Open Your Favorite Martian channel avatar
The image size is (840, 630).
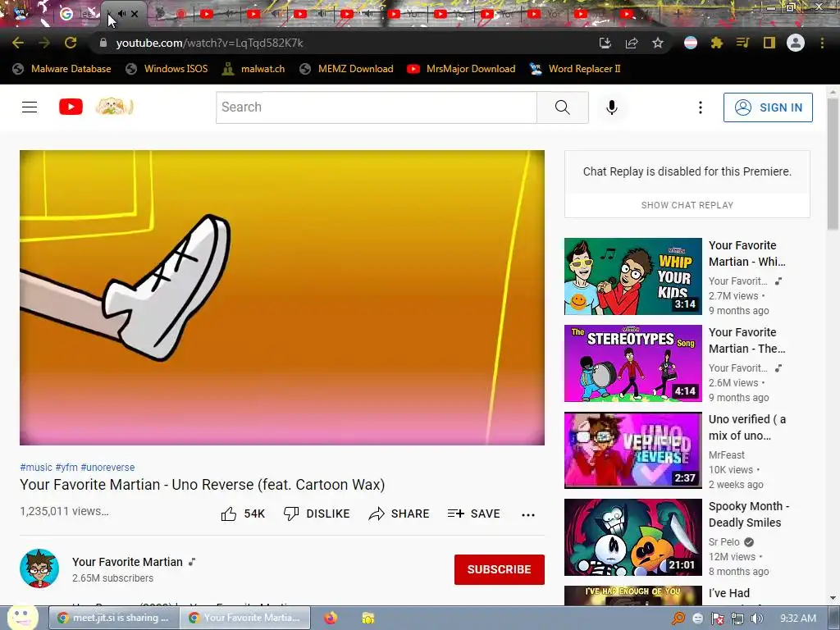39,568
